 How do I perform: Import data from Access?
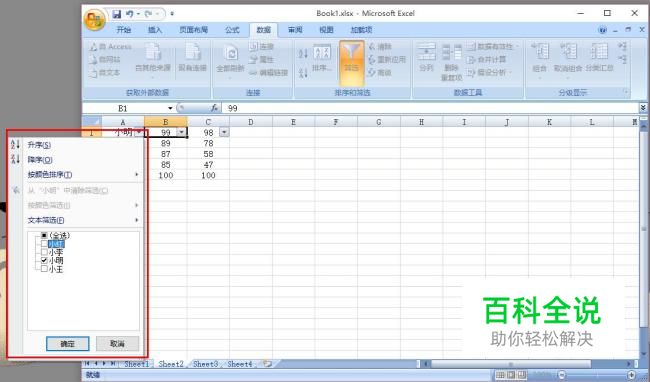(111, 47)
